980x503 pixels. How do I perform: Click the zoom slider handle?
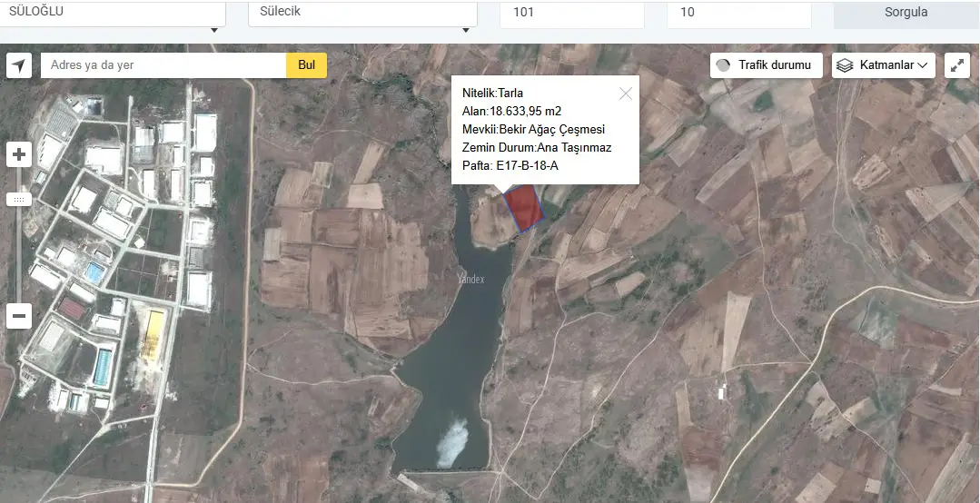19,200
